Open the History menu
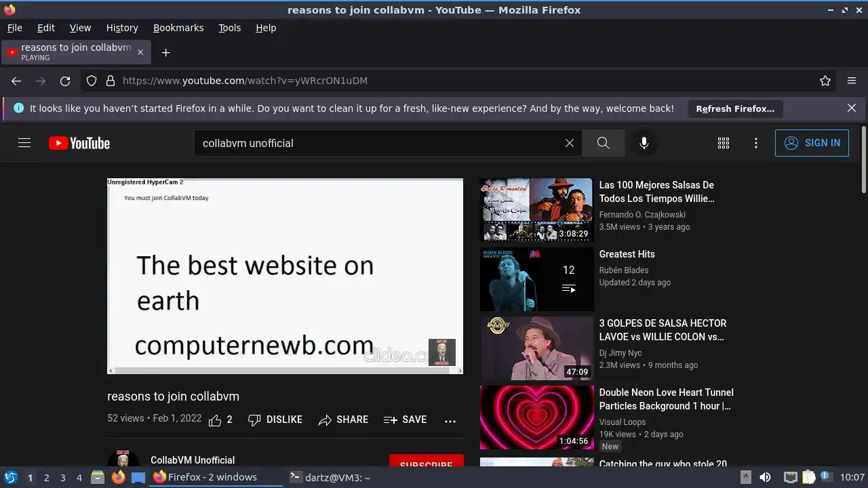 122,28
